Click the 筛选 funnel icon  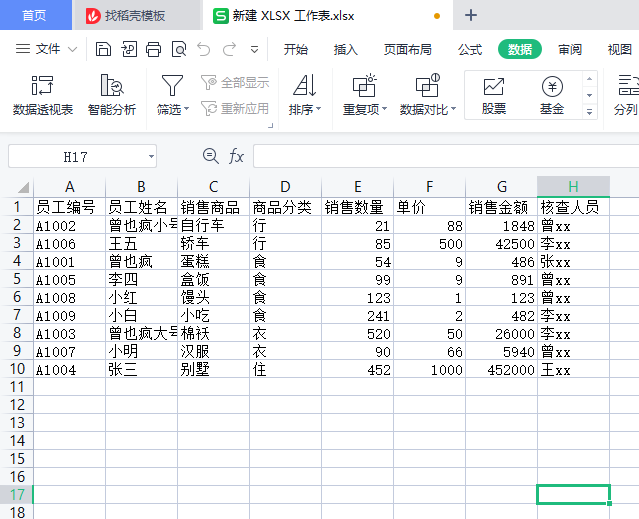click(172, 85)
